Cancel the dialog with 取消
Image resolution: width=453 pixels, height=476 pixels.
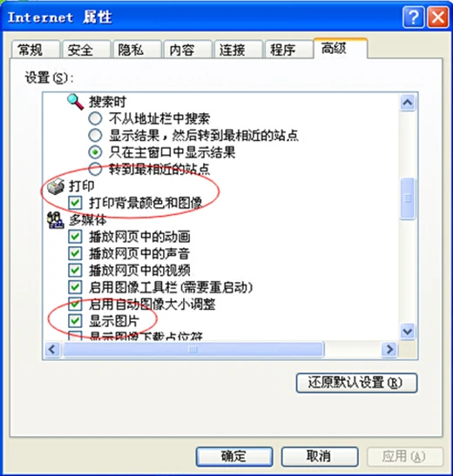320,456
